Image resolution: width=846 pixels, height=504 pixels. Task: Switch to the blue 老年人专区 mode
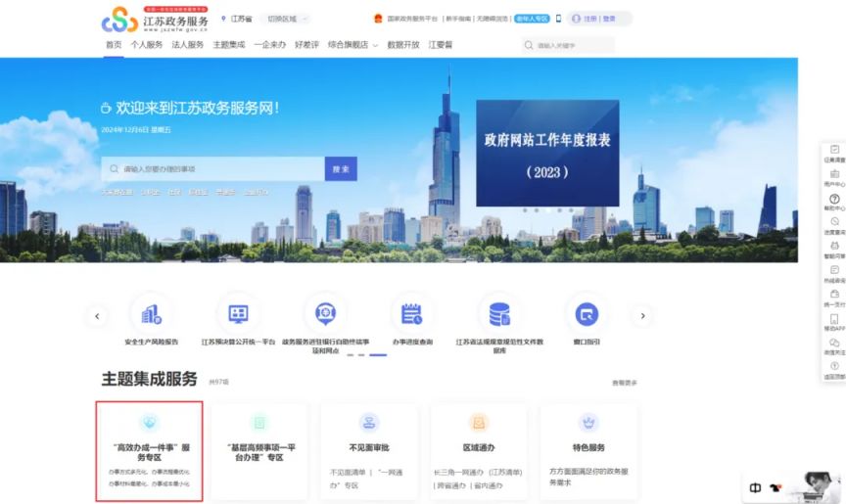pos(532,19)
